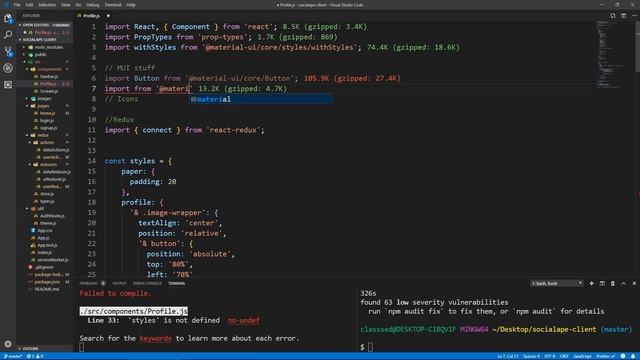The image size is (640, 360).
Task: Open login.js in the explorer
Action: 47,120
